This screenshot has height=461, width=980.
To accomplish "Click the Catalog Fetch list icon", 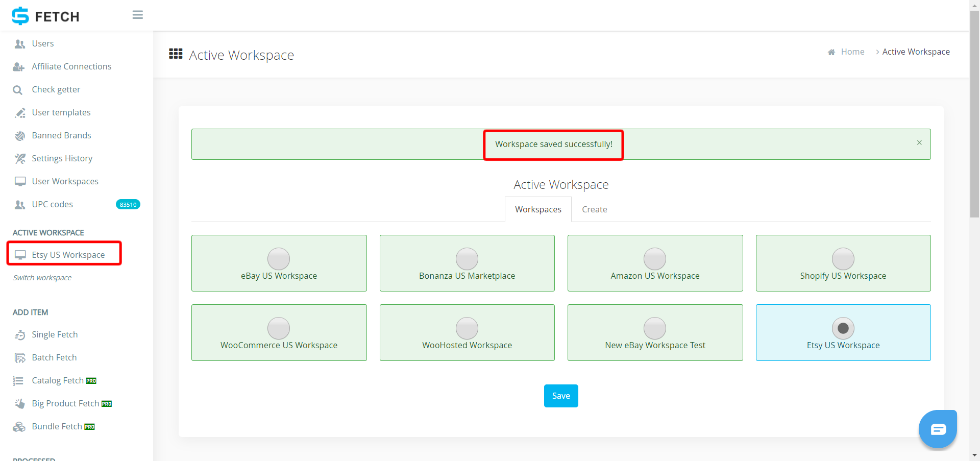I will tap(18, 381).
